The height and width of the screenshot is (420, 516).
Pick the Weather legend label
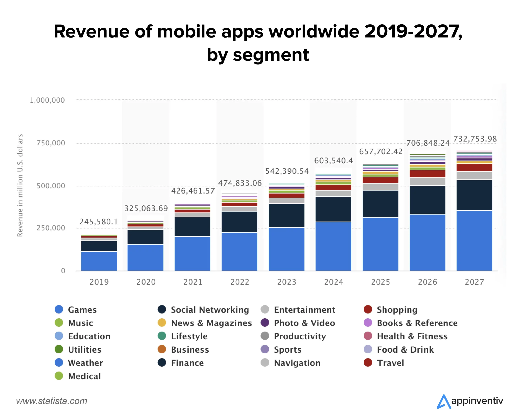tap(86, 363)
